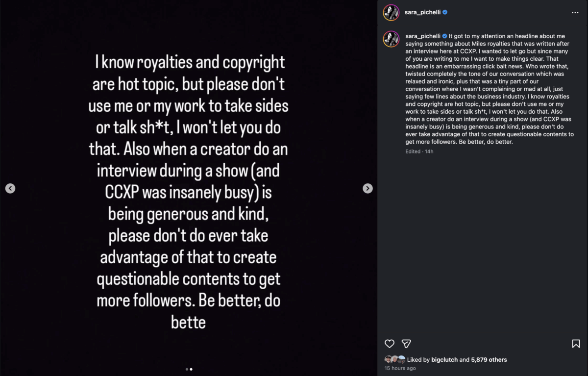
Task: View the list of 5,879 others who liked
Action: (x=489, y=360)
